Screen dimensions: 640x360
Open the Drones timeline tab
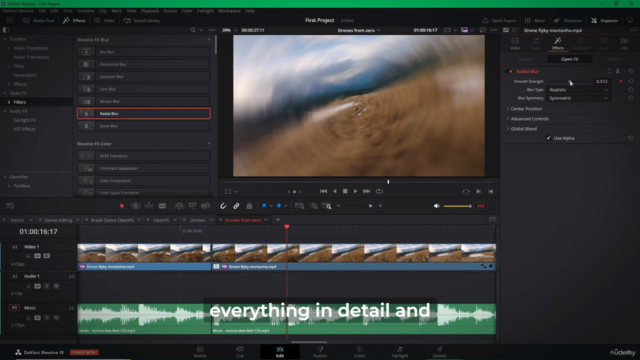click(197, 220)
